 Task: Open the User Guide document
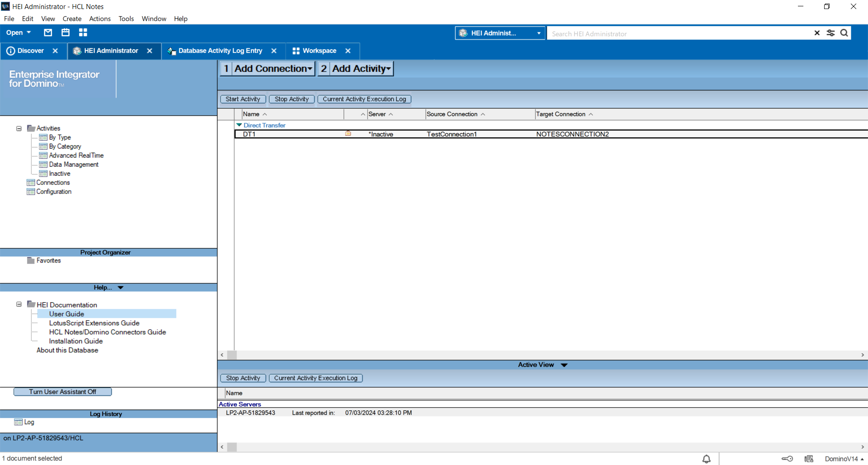[66, 314]
